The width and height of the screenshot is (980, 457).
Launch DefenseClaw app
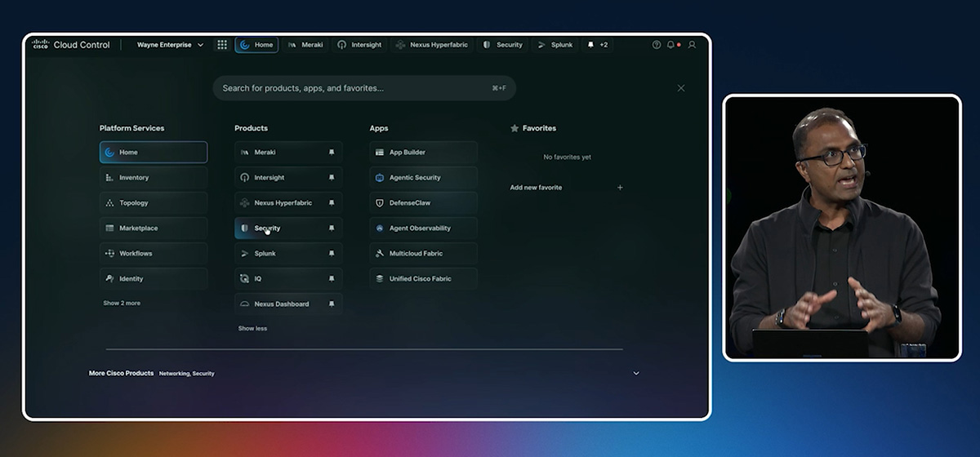423,203
